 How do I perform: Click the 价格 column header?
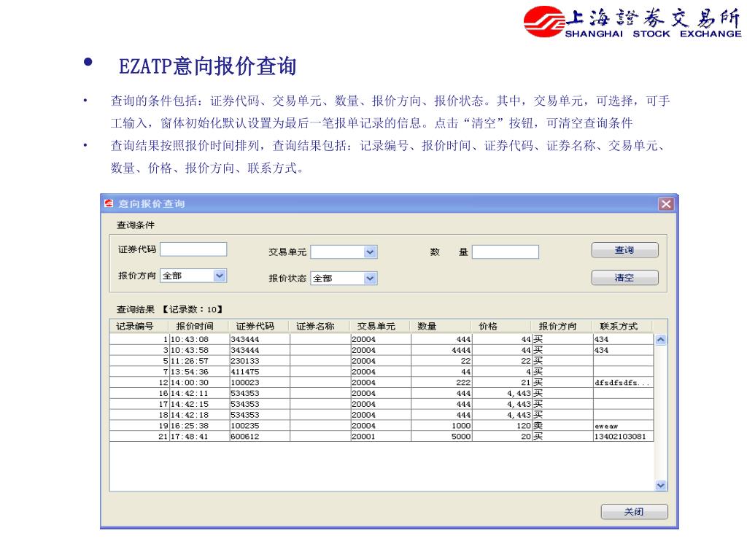coord(501,326)
